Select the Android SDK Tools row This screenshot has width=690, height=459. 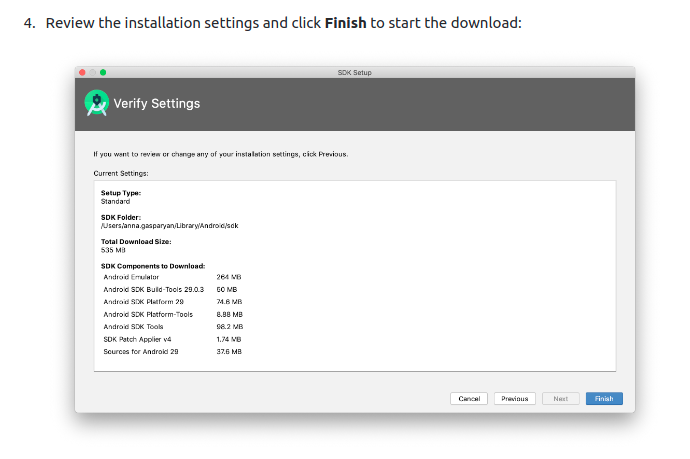[172, 327]
